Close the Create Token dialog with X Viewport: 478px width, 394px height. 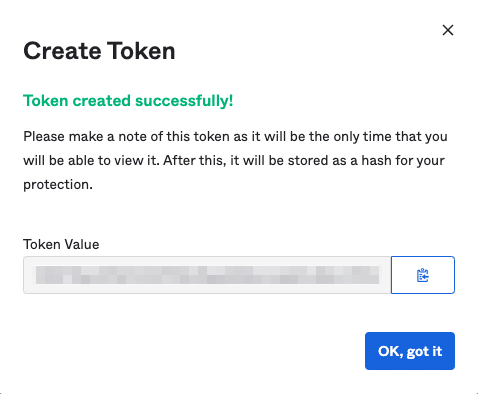[x=448, y=30]
